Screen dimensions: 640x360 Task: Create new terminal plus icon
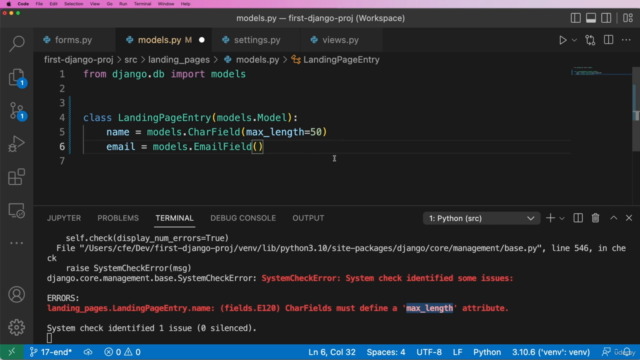(x=550, y=218)
